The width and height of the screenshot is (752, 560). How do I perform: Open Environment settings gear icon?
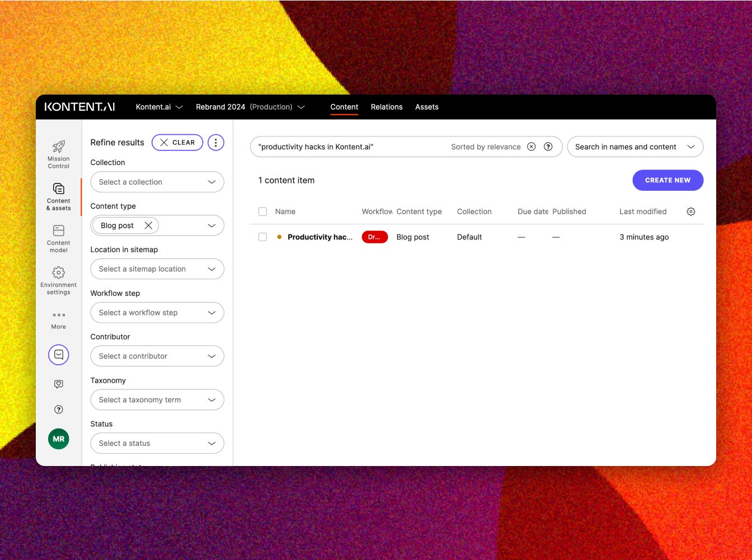click(59, 272)
